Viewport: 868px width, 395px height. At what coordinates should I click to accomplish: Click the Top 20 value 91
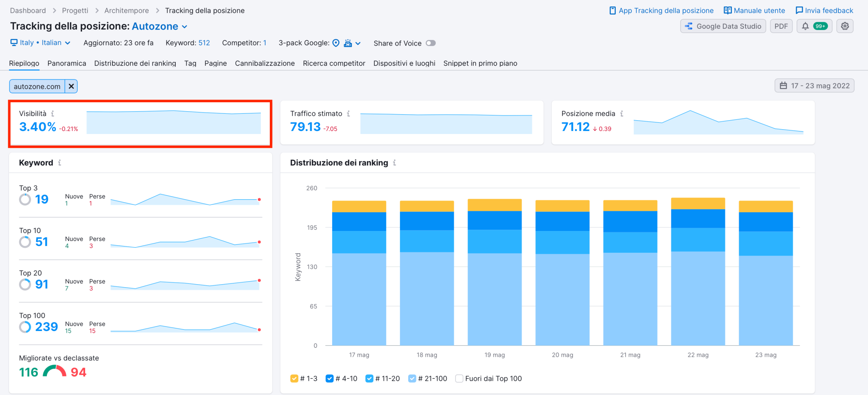click(42, 284)
